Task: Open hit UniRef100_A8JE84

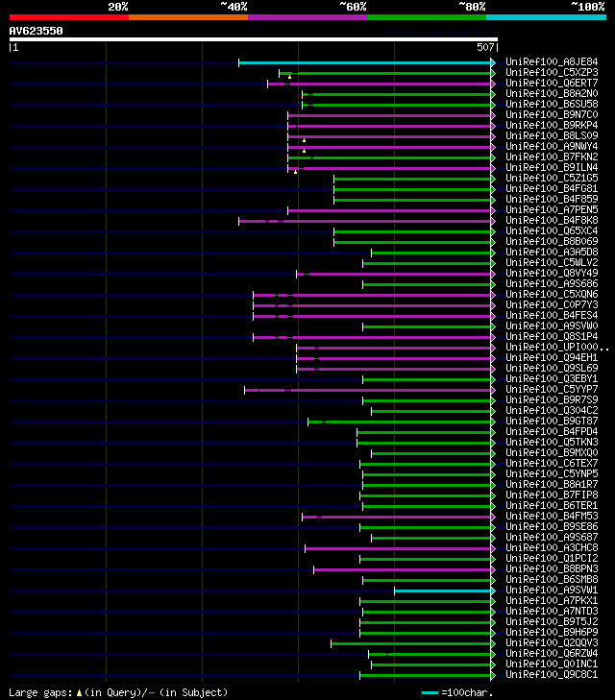Action: point(552,61)
